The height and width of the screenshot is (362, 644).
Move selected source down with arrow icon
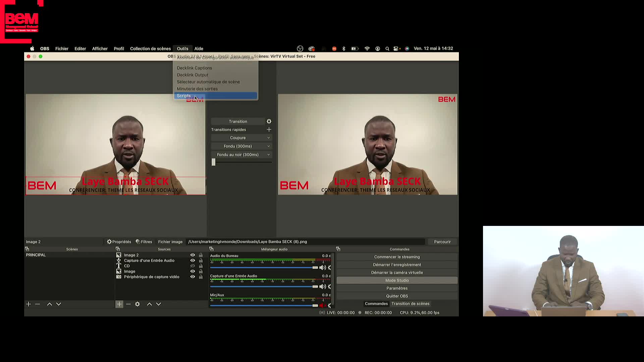pos(159,304)
